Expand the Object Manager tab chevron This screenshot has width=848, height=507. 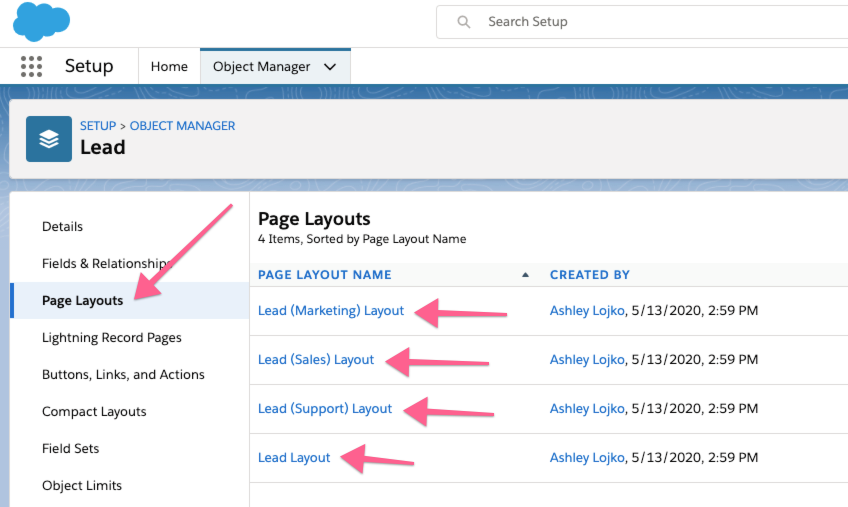(330, 67)
